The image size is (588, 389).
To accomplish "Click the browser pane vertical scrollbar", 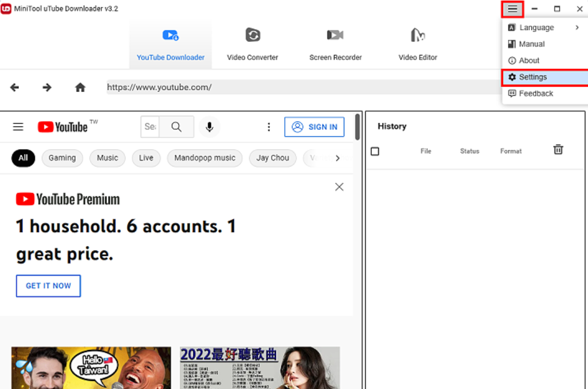I will 358,127.
